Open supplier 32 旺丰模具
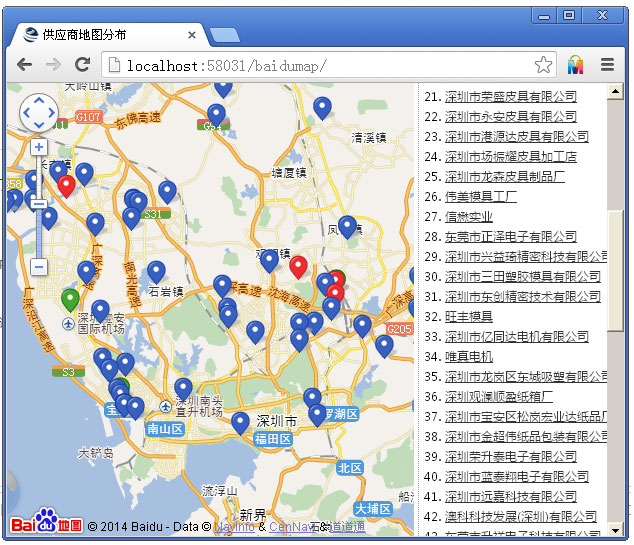The height and width of the screenshot is (545, 634). pyautogui.click(x=469, y=317)
